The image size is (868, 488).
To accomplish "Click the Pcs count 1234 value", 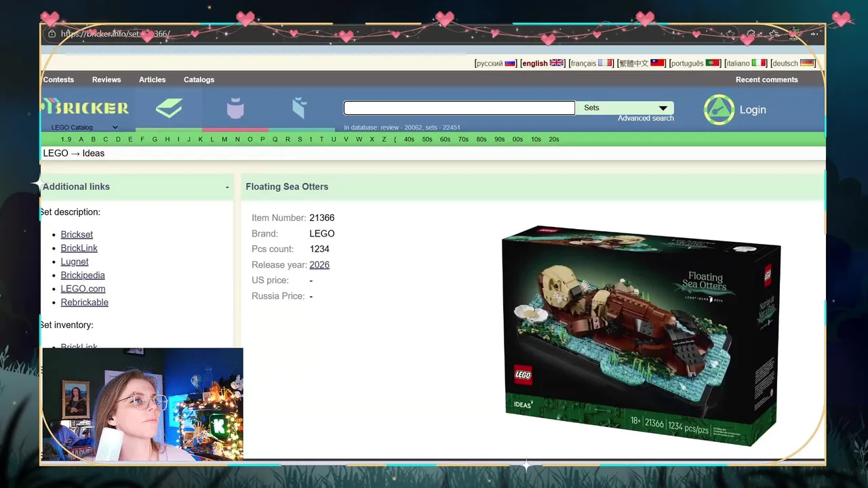I will (x=319, y=249).
